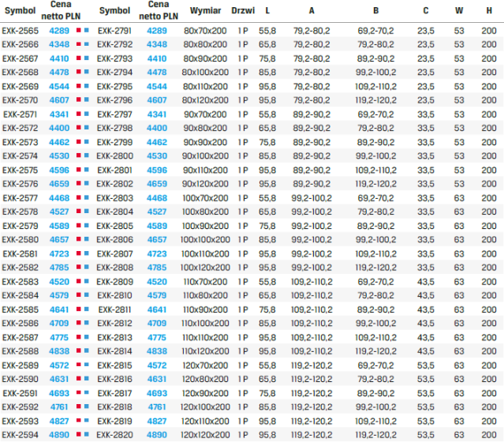
Task: Select dimension 110x110x200
Action: tap(205, 338)
